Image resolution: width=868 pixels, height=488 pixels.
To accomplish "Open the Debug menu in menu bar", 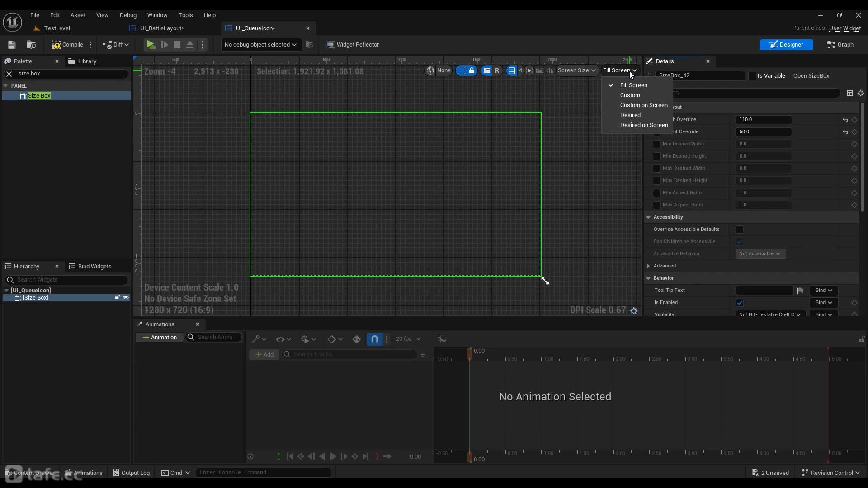I will click(127, 15).
